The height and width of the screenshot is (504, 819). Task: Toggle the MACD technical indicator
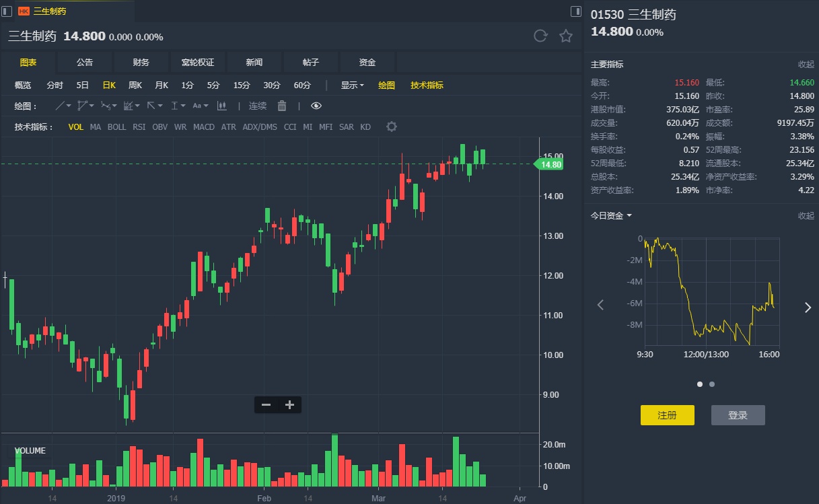click(x=204, y=127)
